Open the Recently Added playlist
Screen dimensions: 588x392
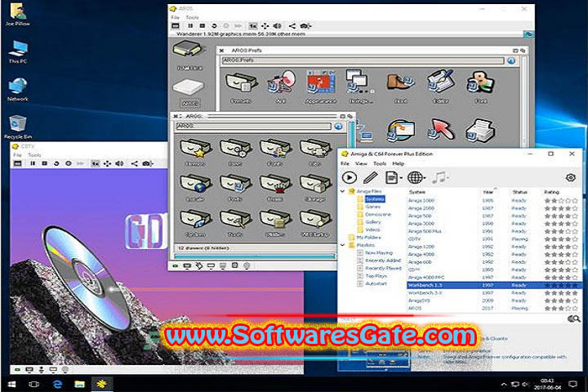coord(383,261)
